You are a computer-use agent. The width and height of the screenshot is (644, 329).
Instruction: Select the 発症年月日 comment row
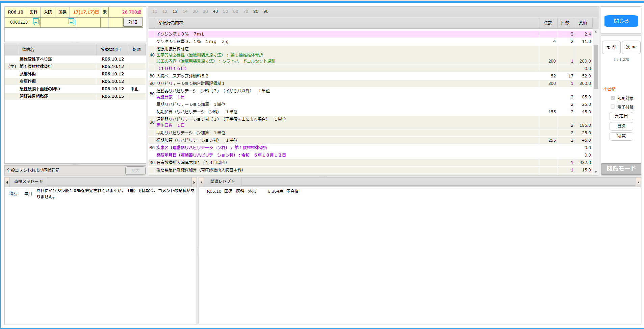[370, 155]
